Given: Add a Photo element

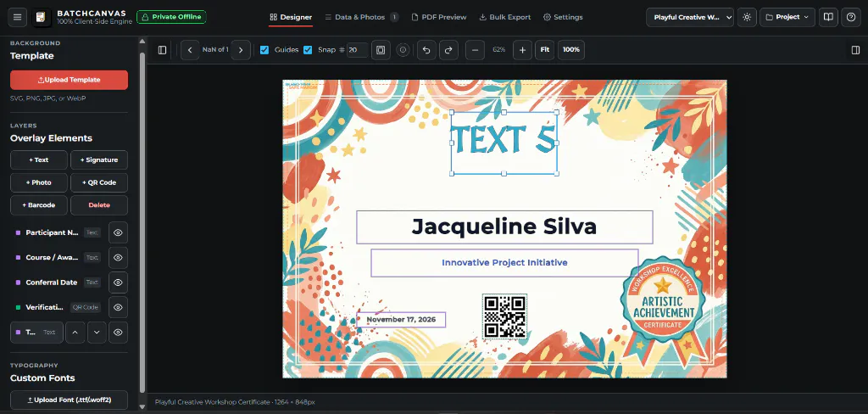Looking at the screenshot, I should pos(39,182).
